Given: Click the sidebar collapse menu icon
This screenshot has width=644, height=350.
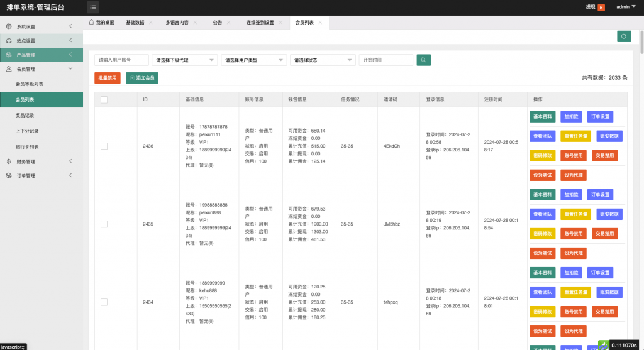Looking at the screenshot, I should coord(93,8).
